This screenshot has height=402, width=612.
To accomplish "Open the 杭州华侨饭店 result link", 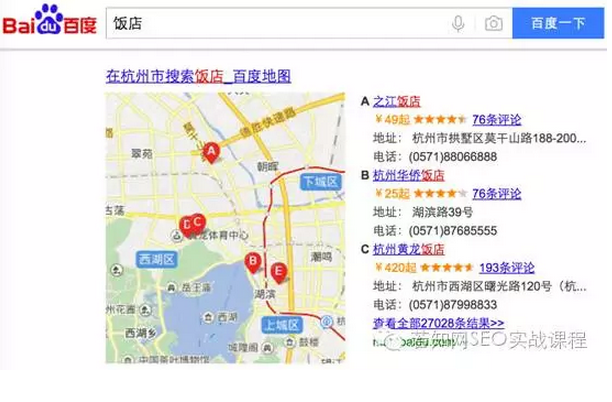I will click(408, 175).
